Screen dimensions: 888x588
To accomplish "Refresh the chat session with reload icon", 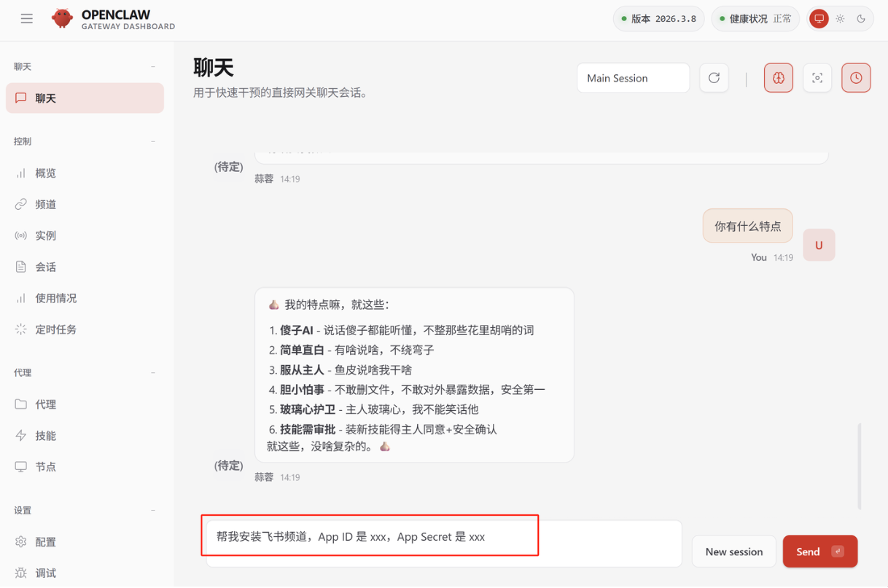I will [714, 78].
